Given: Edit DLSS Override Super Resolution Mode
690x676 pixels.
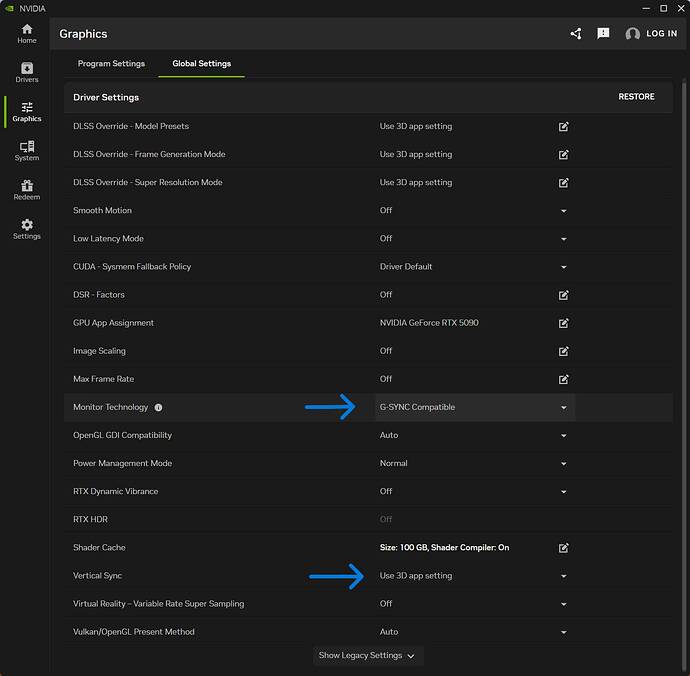Looking at the screenshot, I should (x=563, y=183).
